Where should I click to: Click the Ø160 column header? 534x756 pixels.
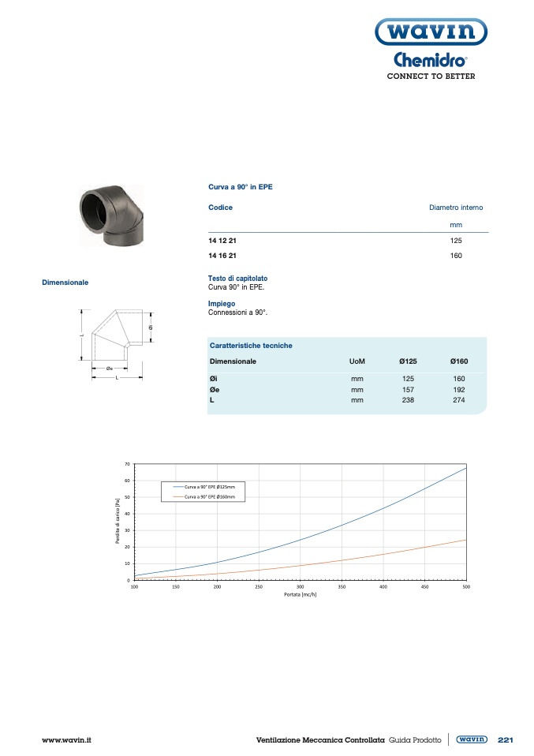[x=458, y=361]
